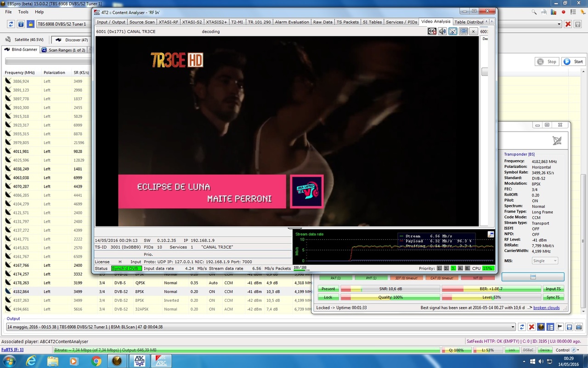Toggle the padlock lock icon in EBSpro toolbar
Image resolution: width=588 pixels, height=368 pixels.
(x=30, y=24)
